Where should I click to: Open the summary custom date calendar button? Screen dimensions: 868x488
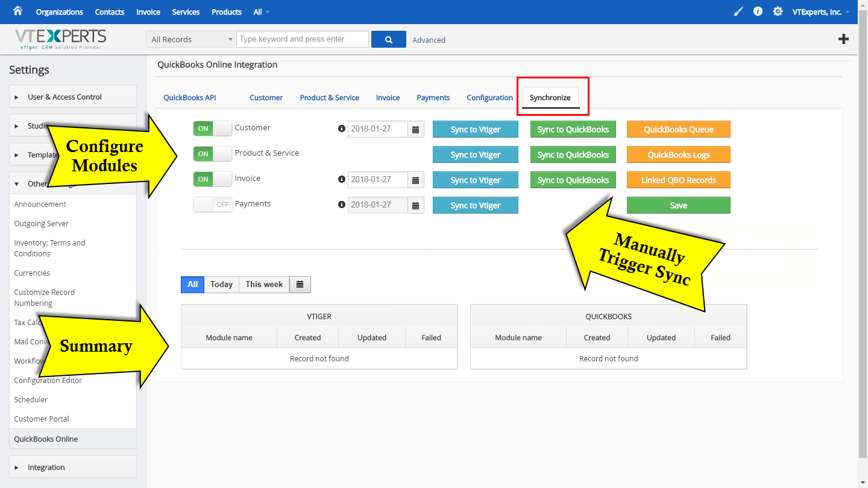(x=300, y=285)
